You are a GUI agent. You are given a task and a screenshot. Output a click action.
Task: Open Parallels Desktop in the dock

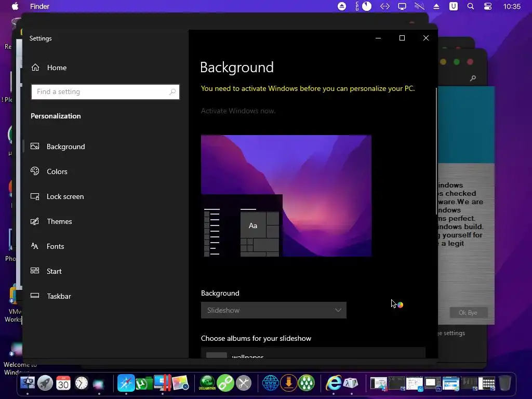[x=162, y=383]
